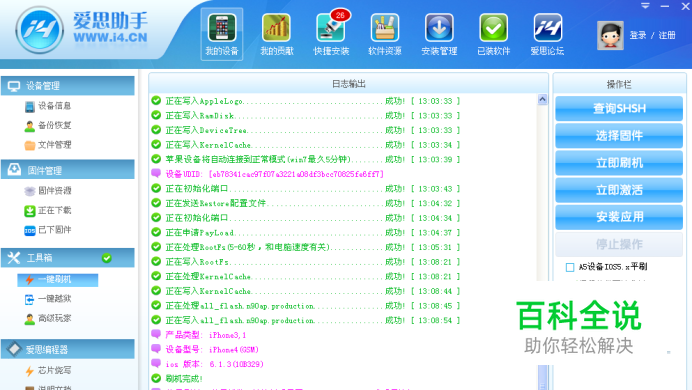Click 安装应用 button

coord(619,217)
